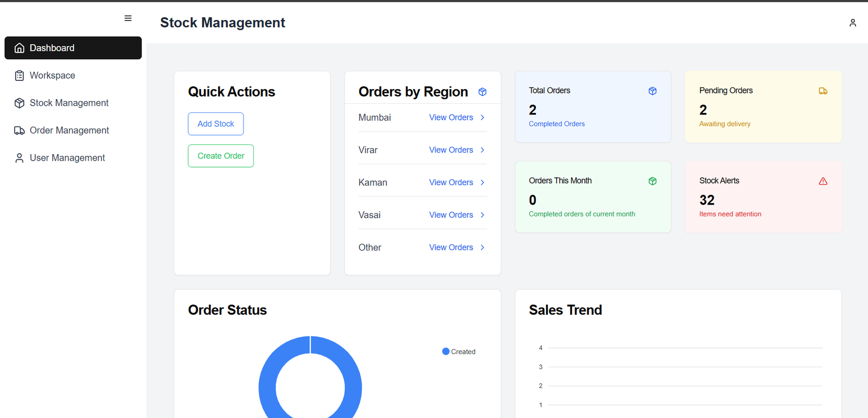Expand Vasai orders with its chevron arrow
Viewport: 868px width, 418px height.
pyautogui.click(x=482, y=215)
